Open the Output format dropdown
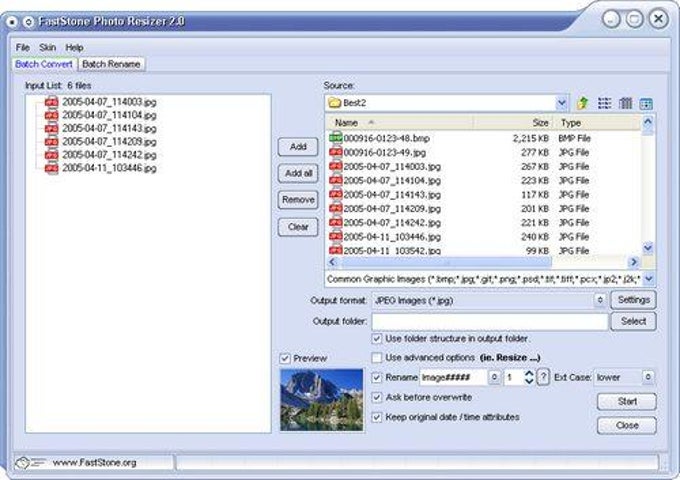The width and height of the screenshot is (680, 480). [600, 300]
